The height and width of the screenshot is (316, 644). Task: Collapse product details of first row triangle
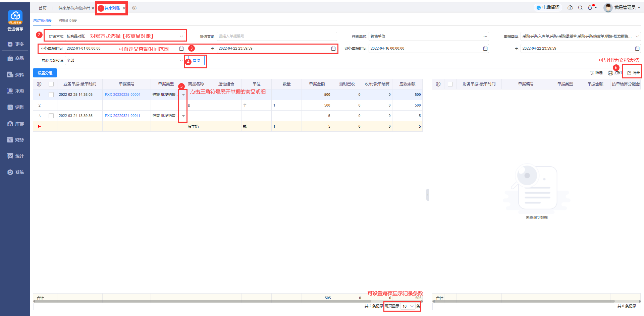pyautogui.click(x=183, y=95)
